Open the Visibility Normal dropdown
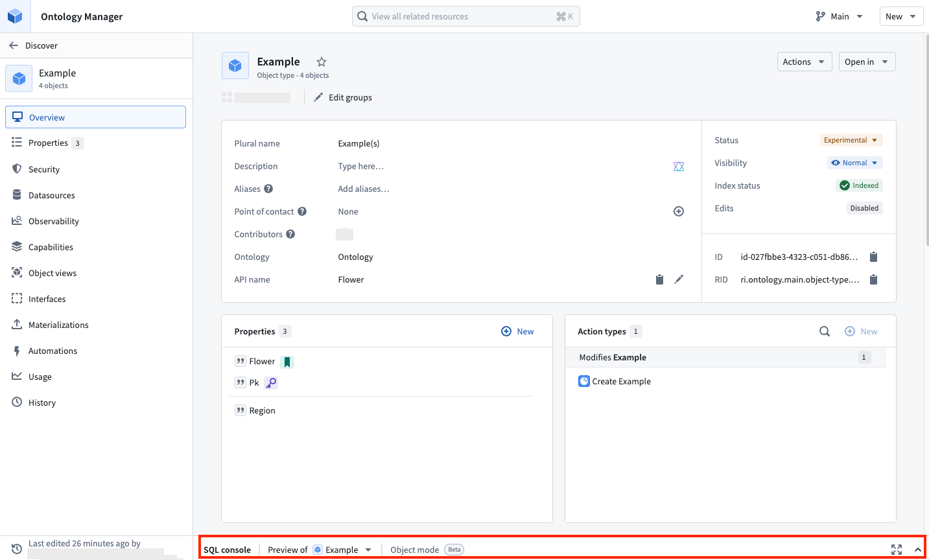 854,163
